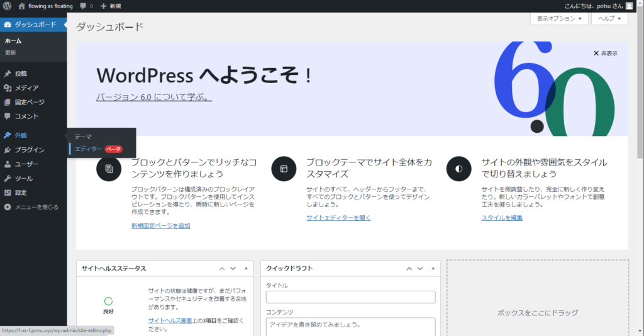
Task: Click the settings icon beside 設定
Action: [x=8, y=193]
